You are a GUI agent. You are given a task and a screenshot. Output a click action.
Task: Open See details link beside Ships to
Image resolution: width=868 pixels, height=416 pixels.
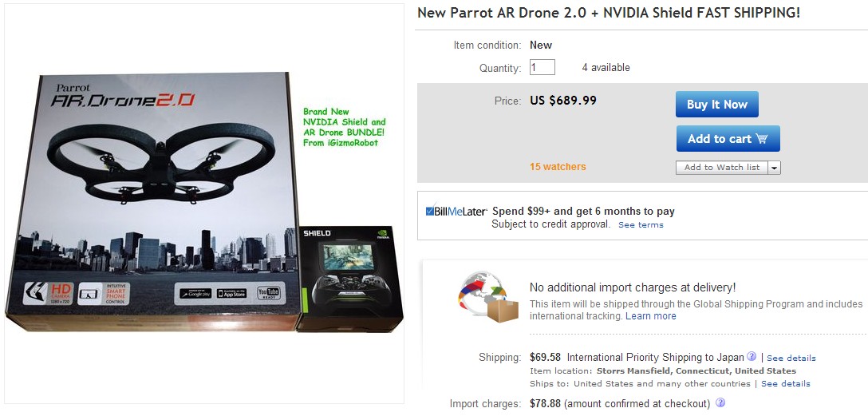pyautogui.click(x=786, y=384)
